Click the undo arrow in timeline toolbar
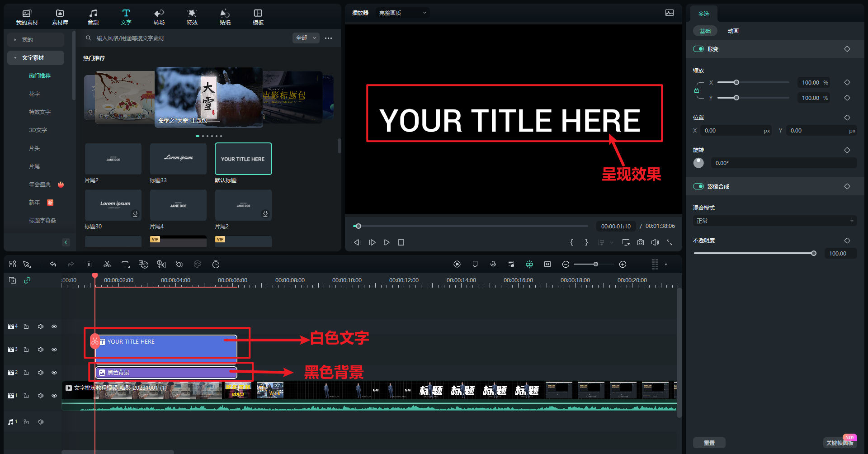The width and height of the screenshot is (868, 454). pos(53,264)
